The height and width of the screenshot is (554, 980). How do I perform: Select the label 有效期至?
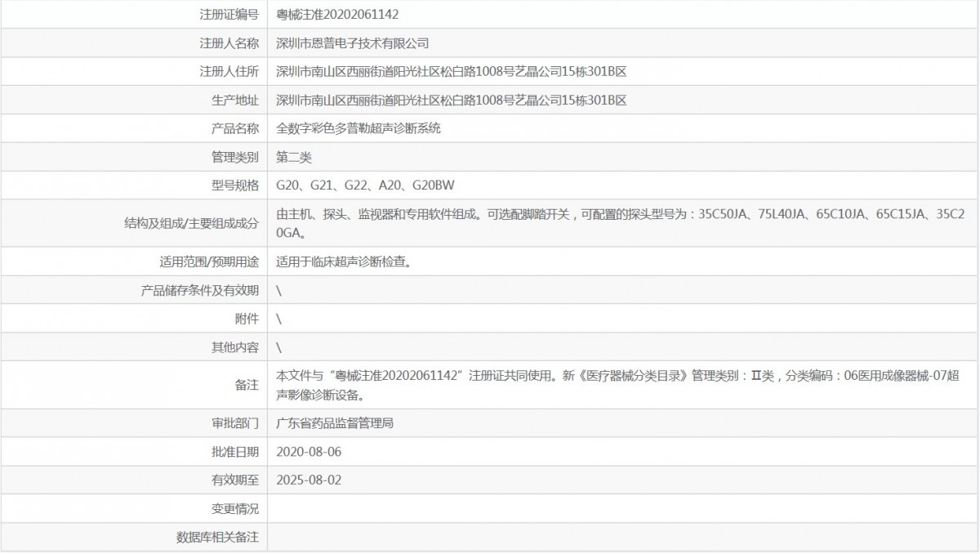[235, 480]
